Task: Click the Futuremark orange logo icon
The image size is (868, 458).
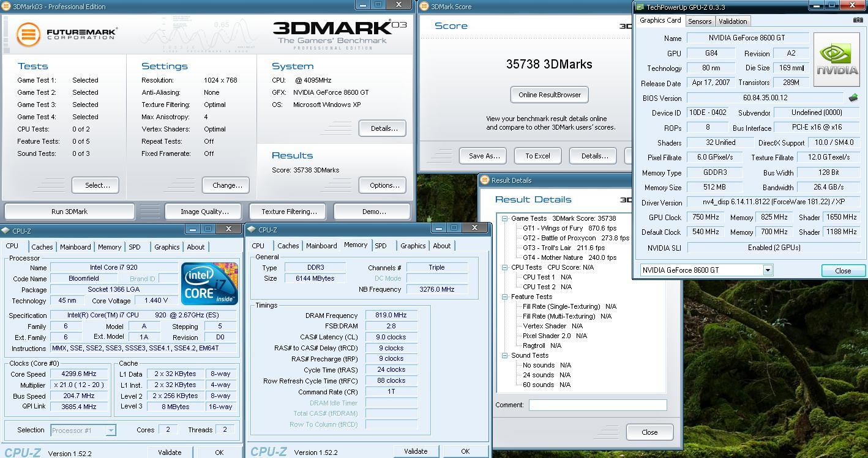Action: [x=28, y=35]
